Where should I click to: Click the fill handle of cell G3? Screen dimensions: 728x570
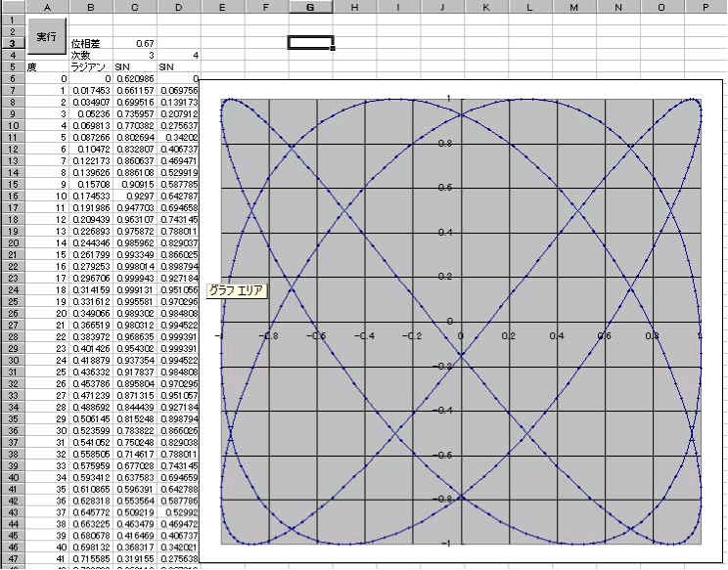coord(333,48)
